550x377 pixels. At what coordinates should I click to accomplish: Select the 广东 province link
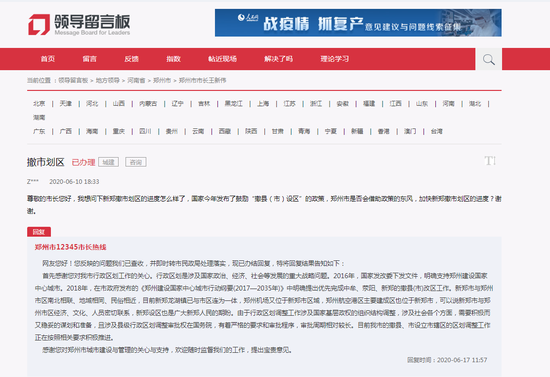click(39, 131)
